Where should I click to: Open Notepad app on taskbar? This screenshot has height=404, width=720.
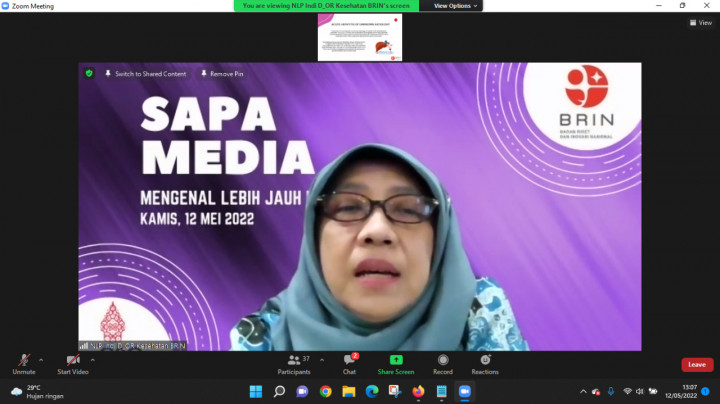click(x=441, y=392)
